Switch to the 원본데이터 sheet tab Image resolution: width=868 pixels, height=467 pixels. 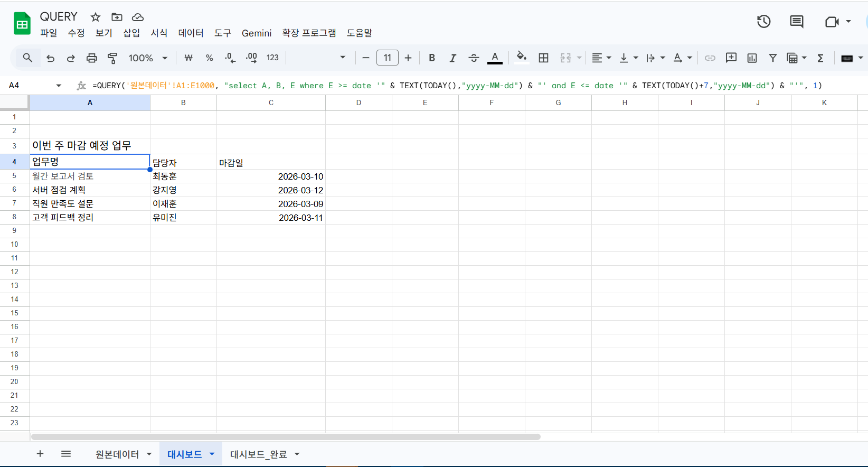[117, 454]
